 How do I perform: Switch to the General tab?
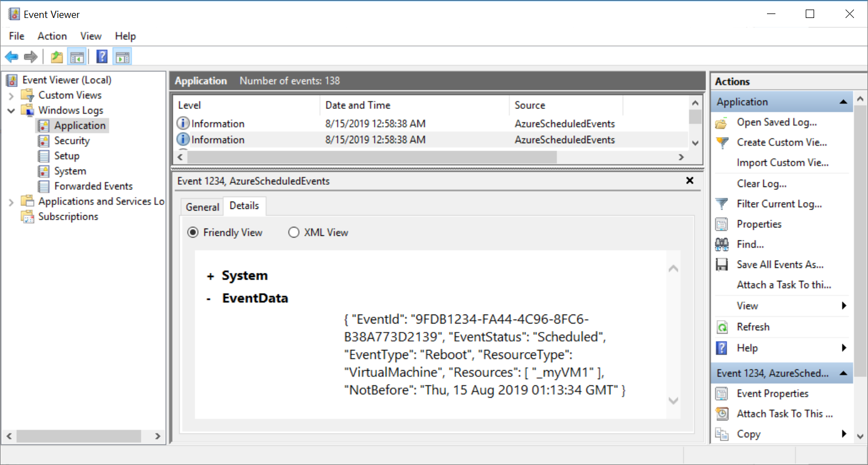203,207
